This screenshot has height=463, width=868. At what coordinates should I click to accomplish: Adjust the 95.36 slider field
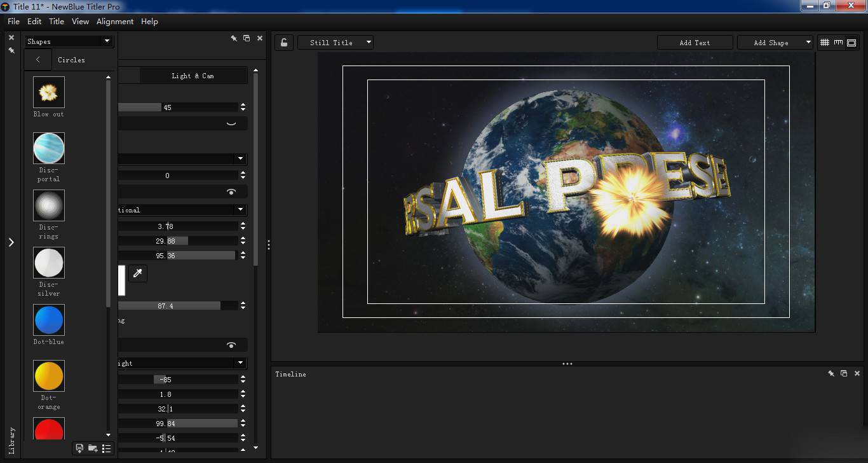click(x=178, y=256)
